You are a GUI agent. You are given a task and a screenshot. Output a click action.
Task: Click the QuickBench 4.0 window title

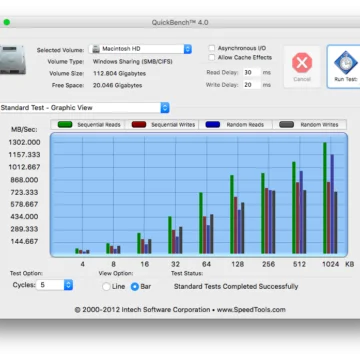[180, 23]
